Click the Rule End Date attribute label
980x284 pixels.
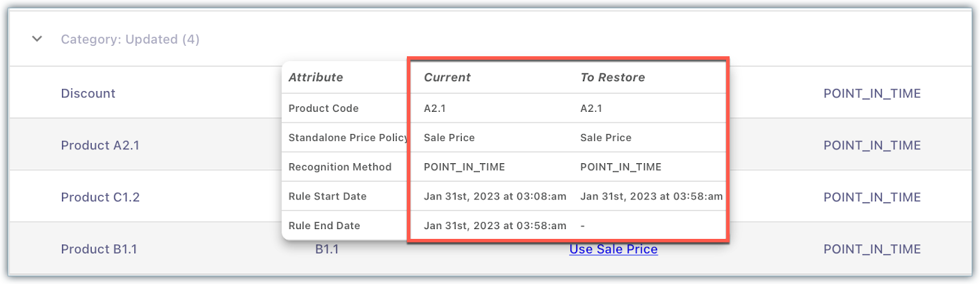point(324,226)
